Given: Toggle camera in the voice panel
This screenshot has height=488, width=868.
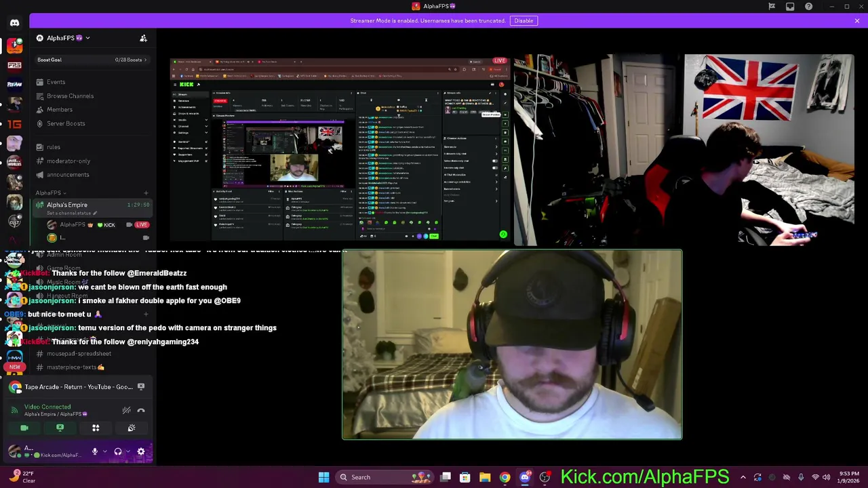Looking at the screenshot, I should coord(24,428).
